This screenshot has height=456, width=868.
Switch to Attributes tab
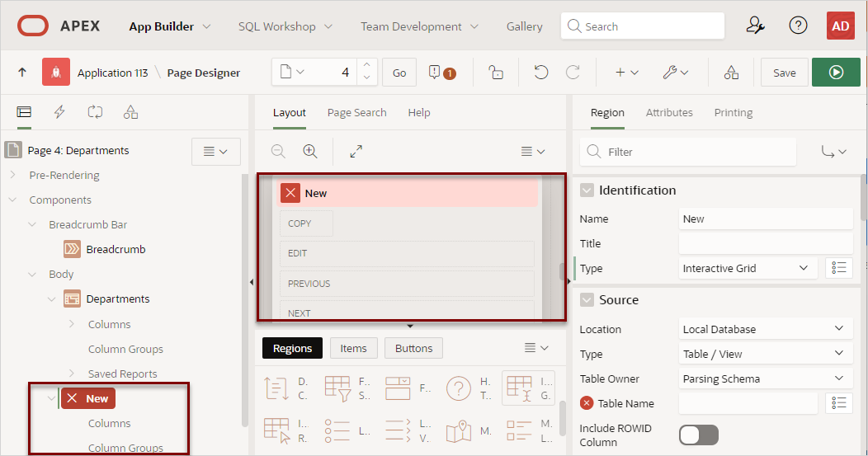click(668, 112)
